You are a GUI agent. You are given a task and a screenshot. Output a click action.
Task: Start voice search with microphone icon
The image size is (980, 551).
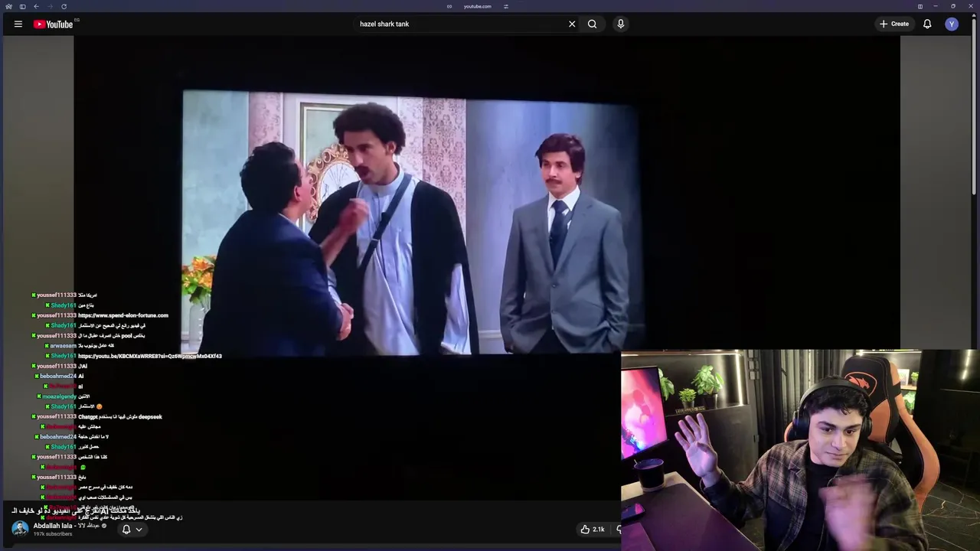pos(620,24)
